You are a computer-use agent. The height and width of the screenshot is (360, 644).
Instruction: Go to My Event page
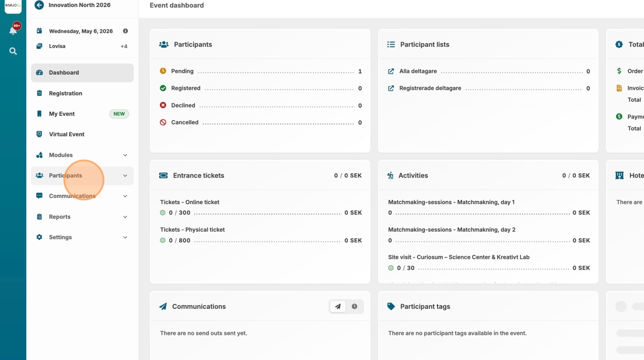coord(62,114)
